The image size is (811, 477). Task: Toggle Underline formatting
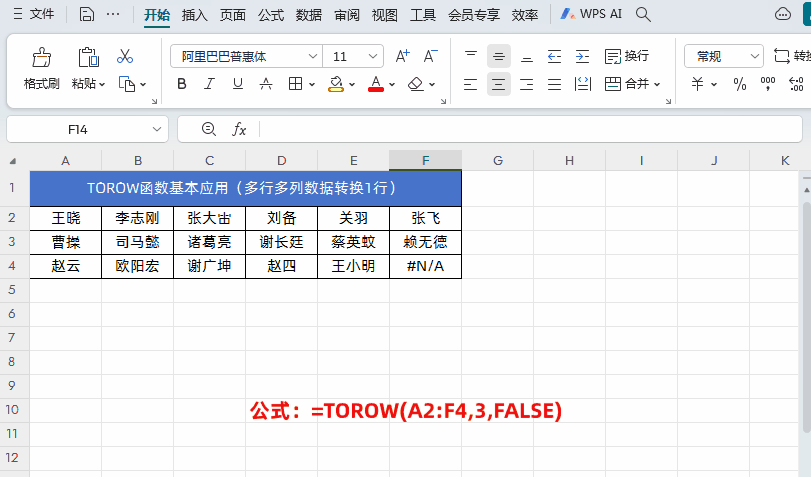(237, 84)
